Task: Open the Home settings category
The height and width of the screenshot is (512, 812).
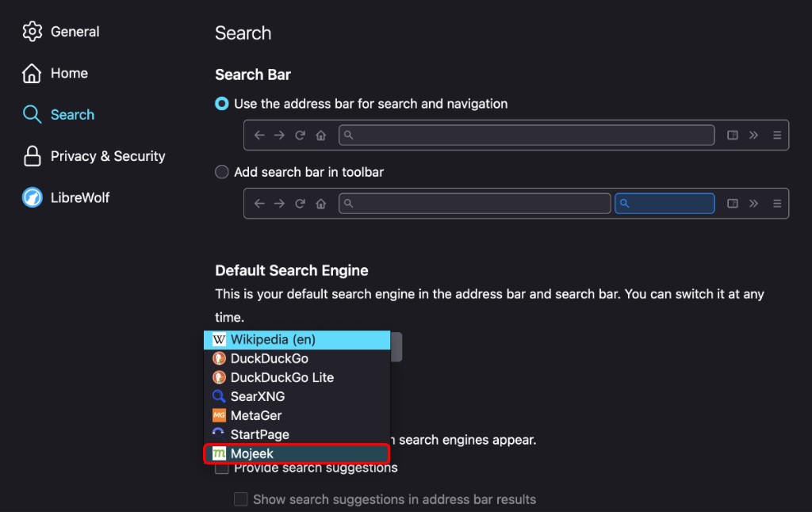Action: coord(55,73)
